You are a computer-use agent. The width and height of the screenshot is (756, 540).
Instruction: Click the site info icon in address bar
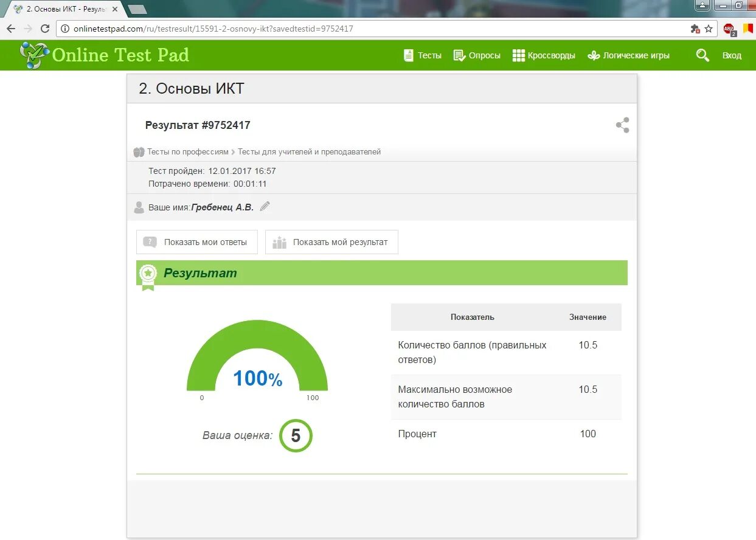[x=65, y=29]
